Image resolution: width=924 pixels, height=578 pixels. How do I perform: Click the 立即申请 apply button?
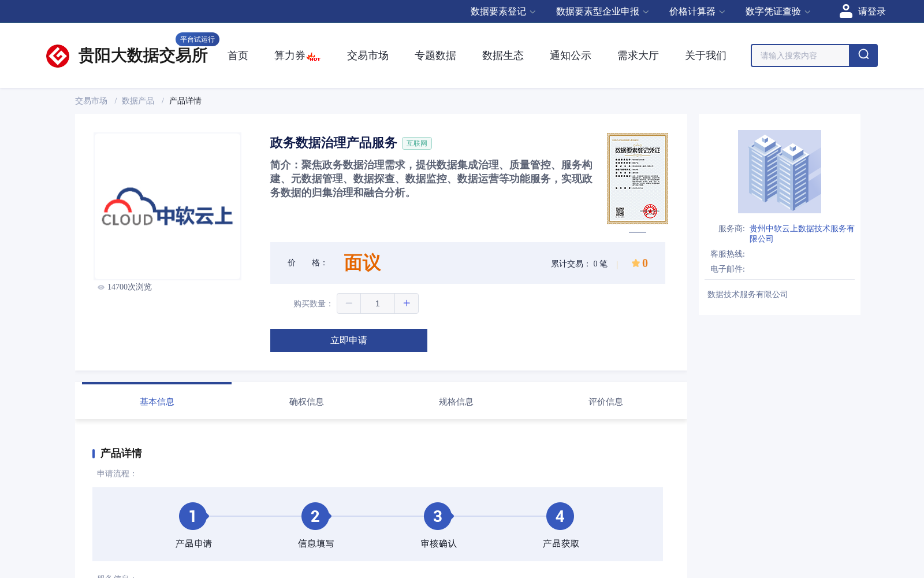349,340
